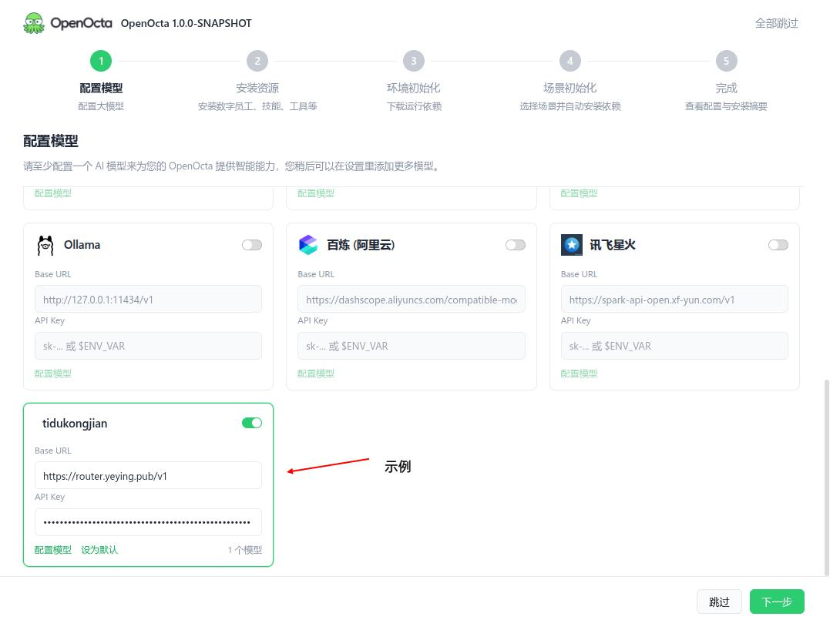Select step 3 环境初始化 circle
840x620 pixels.
coord(414,61)
